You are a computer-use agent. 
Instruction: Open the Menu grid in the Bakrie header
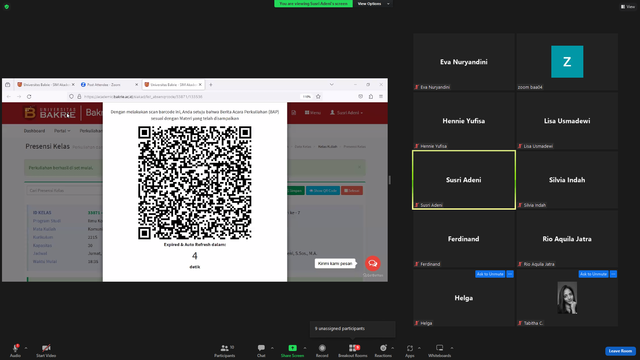(312, 113)
